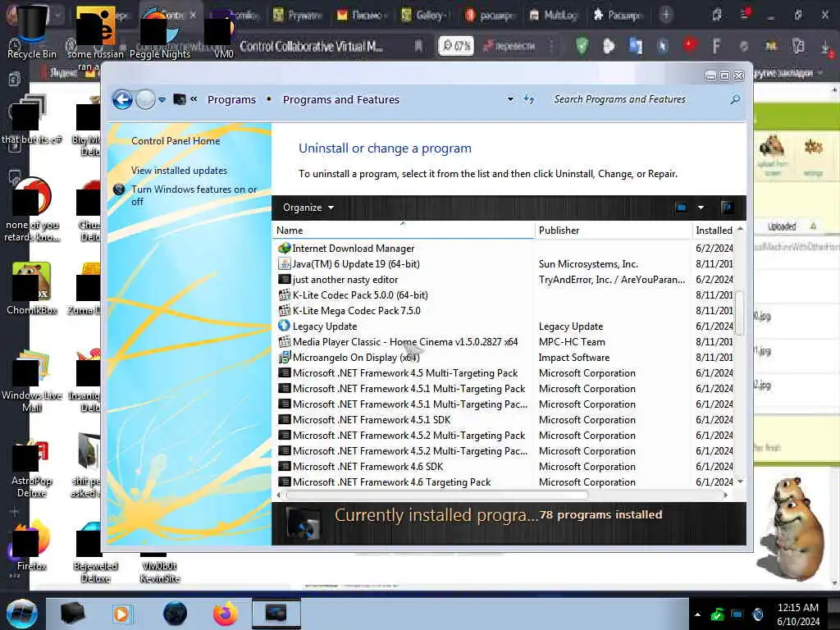The width and height of the screenshot is (840, 630).
Task: Click the scroll right arrow under program list
Action: (x=726, y=495)
